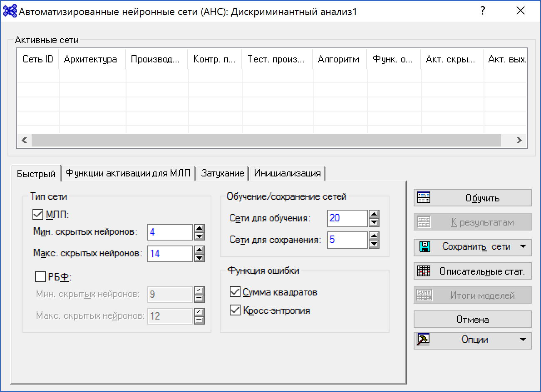Open the Опции dropdown arrow

pos(523,340)
